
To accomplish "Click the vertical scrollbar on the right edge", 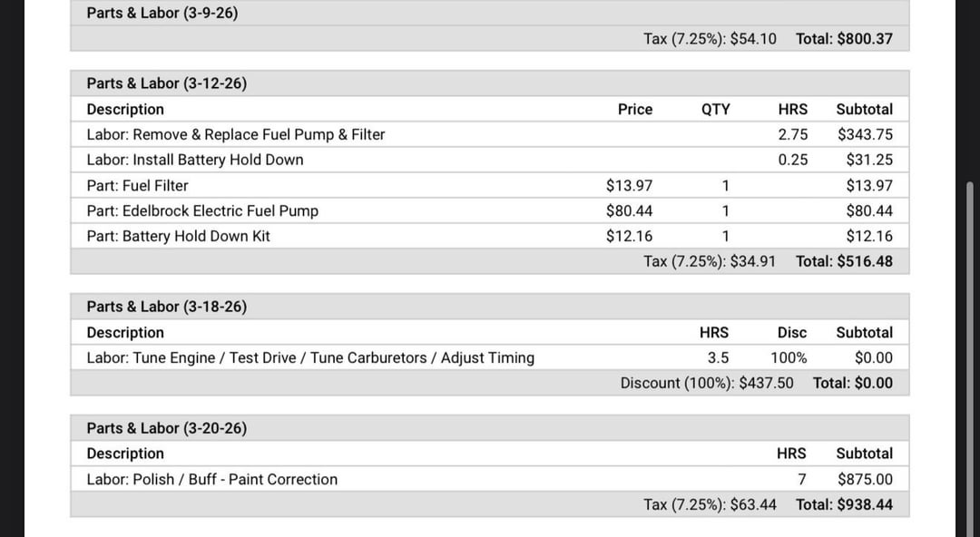I will [970, 317].
